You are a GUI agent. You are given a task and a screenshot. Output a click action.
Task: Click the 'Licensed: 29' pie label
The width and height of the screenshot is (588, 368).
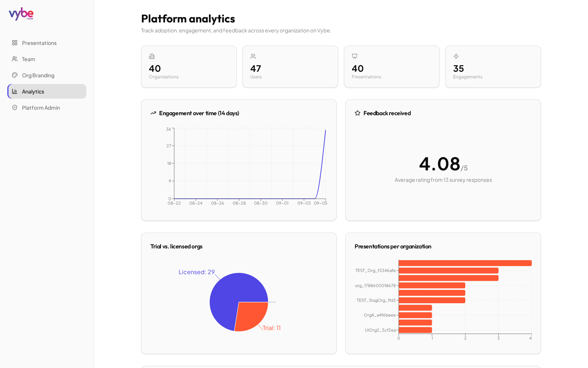[197, 272]
